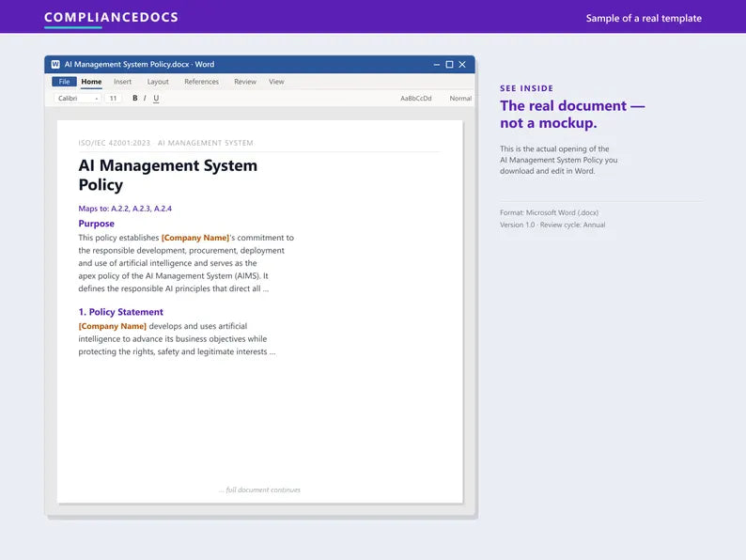Open the View ribbon tab
The image size is (746, 560).
276,82
